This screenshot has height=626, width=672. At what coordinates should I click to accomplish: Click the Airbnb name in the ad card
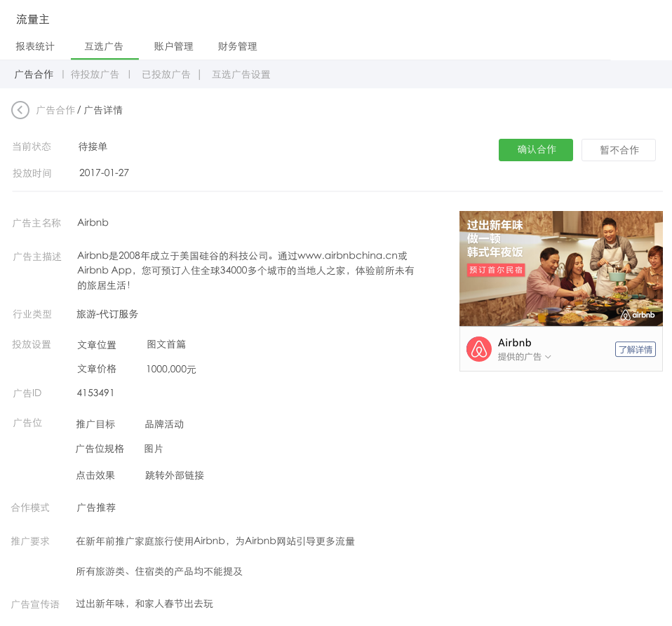tap(515, 343)
